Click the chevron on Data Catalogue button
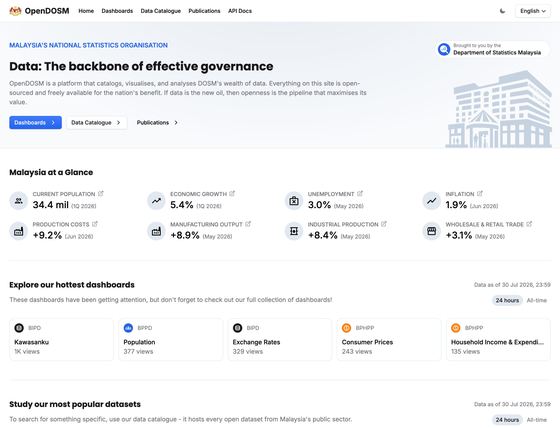 point(119,123)
